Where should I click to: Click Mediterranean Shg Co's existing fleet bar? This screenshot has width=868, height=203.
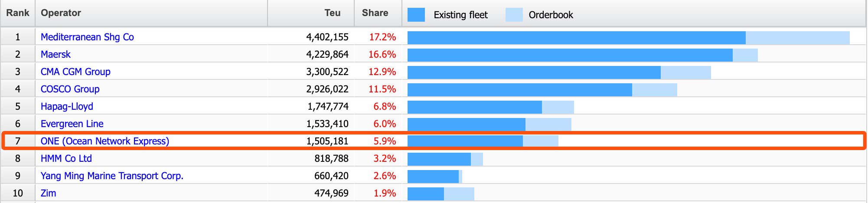pyautogui.click(x=576, y=38)
